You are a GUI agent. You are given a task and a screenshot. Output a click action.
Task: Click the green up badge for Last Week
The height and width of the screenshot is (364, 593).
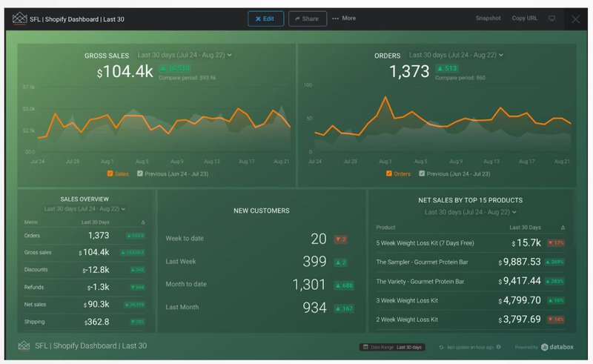[x=340, y=262]
